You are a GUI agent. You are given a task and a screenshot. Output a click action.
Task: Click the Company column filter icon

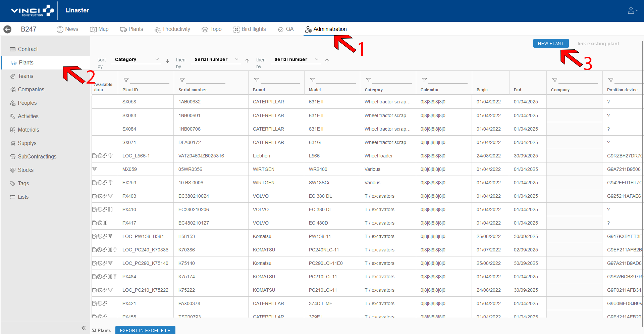click(555, 80)
